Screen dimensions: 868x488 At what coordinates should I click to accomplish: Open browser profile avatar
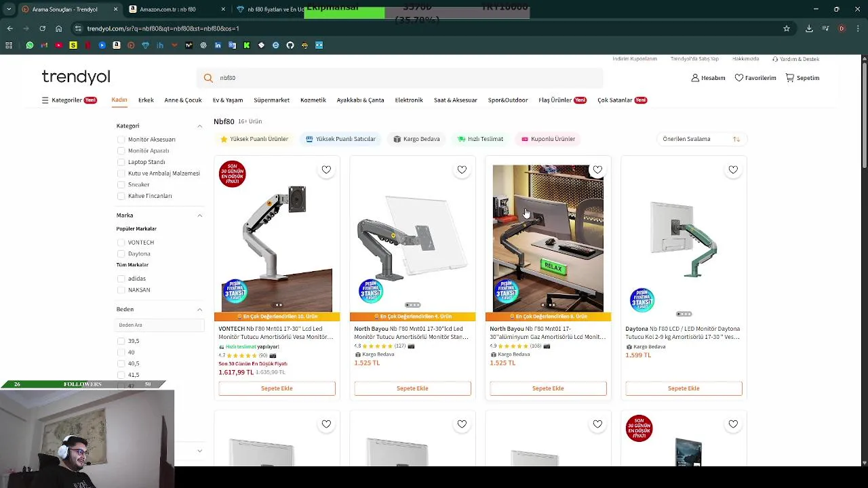[842, 28]
